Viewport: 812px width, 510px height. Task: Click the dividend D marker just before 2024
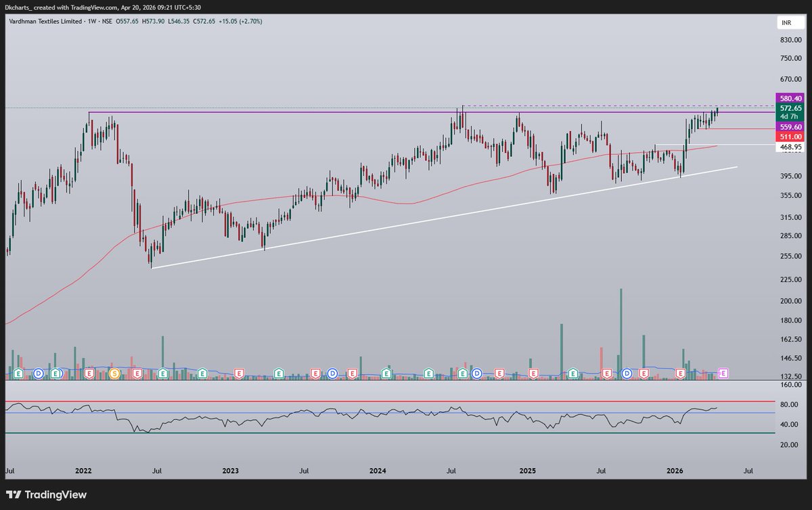pyautogui.click(x=333, y=373)
